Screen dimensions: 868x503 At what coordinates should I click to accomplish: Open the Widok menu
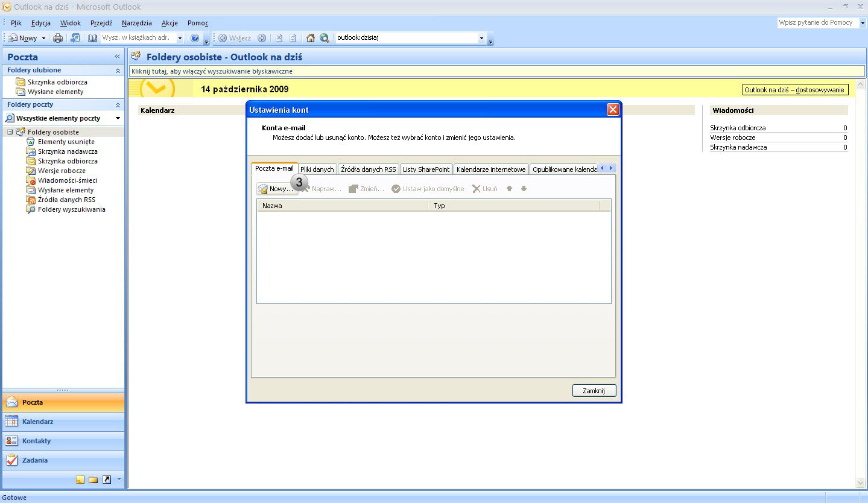pyautogui.click(x=71, y=23)
